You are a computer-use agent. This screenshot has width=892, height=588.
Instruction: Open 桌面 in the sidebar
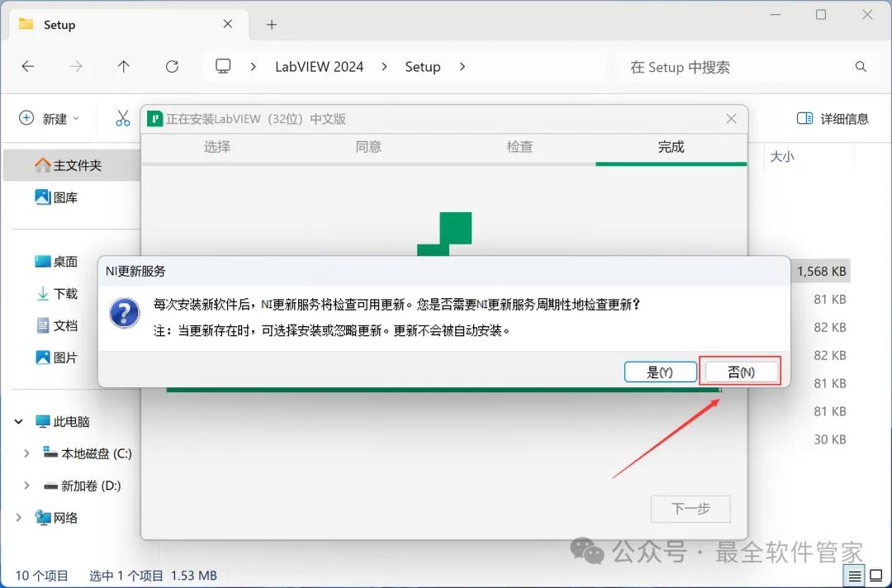[x=56, y=262]
